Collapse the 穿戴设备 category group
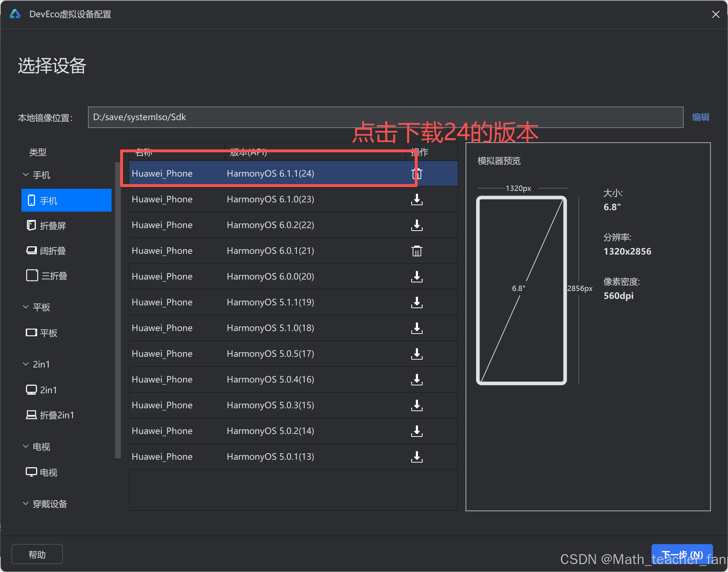 tap(26, 503)
